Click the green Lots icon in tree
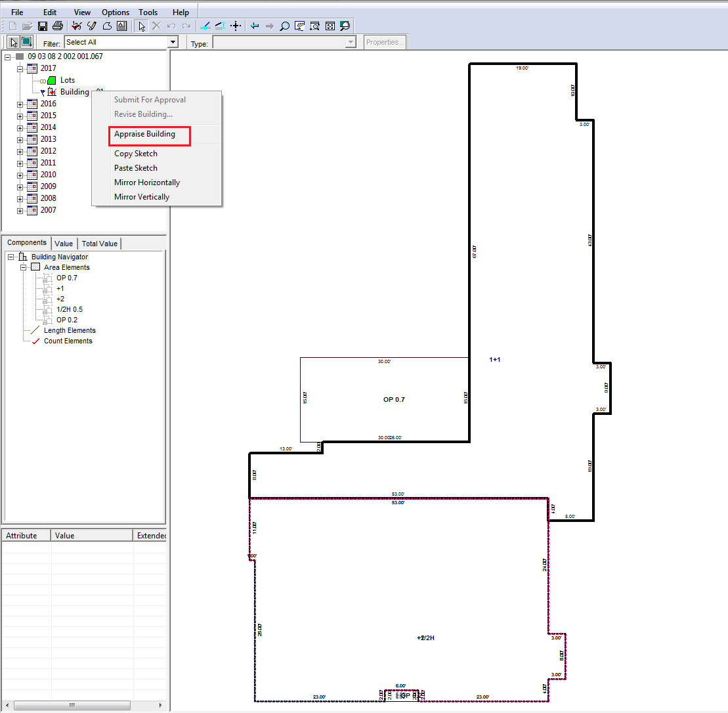The height and width of the screenshot is (713, 728). pos(52,80)
